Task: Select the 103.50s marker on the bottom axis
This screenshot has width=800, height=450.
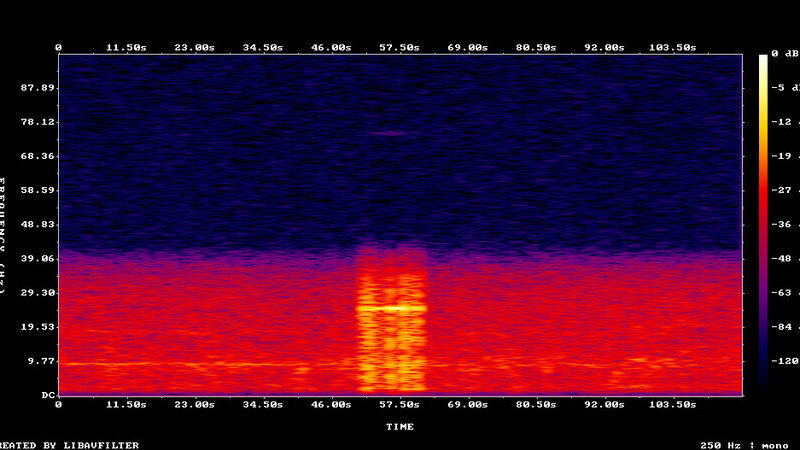Action: click(672, 405)
